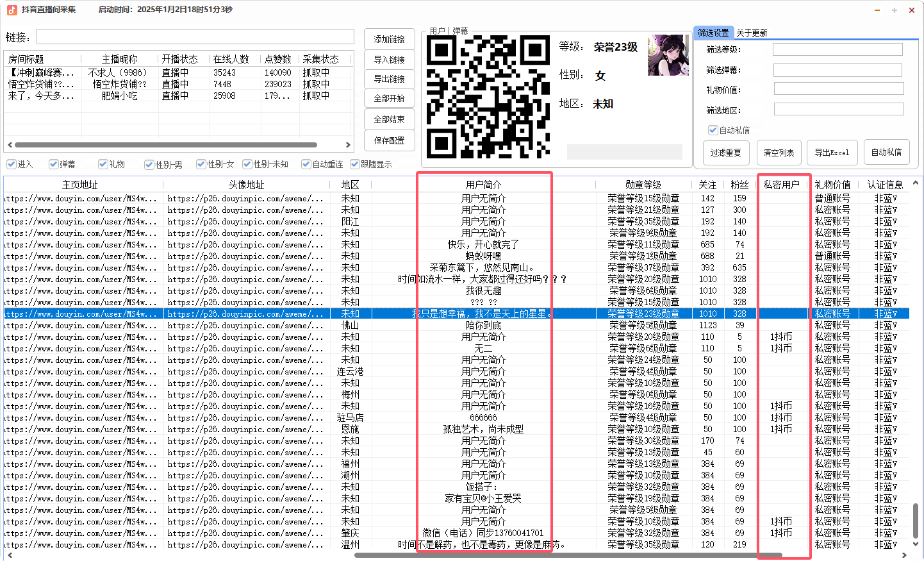Click the left scroll arrow of room list
Screen dimensions: 924x561
pos(10,145)
